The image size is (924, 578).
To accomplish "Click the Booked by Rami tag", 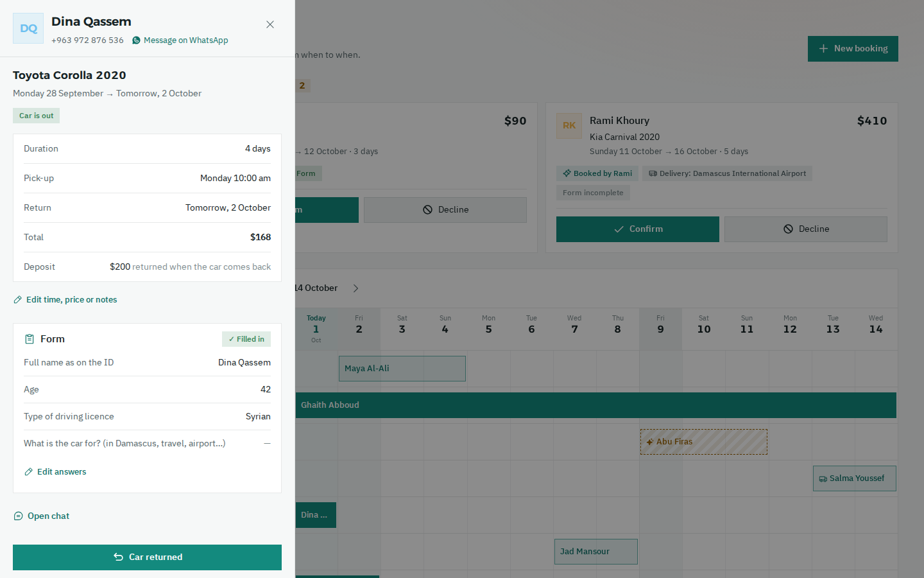I will 597,173.
